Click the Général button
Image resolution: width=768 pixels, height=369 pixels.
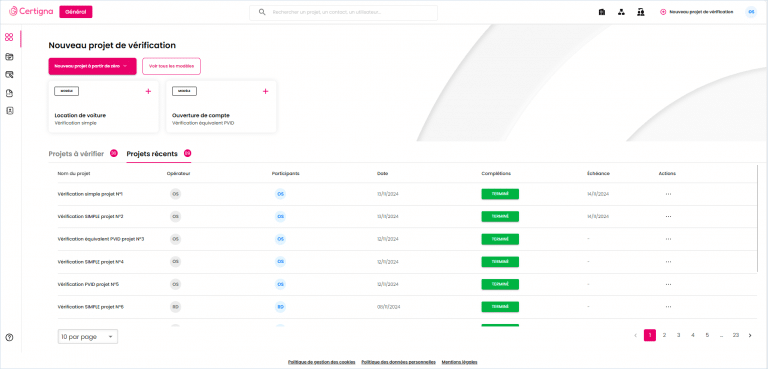(75, 12)
